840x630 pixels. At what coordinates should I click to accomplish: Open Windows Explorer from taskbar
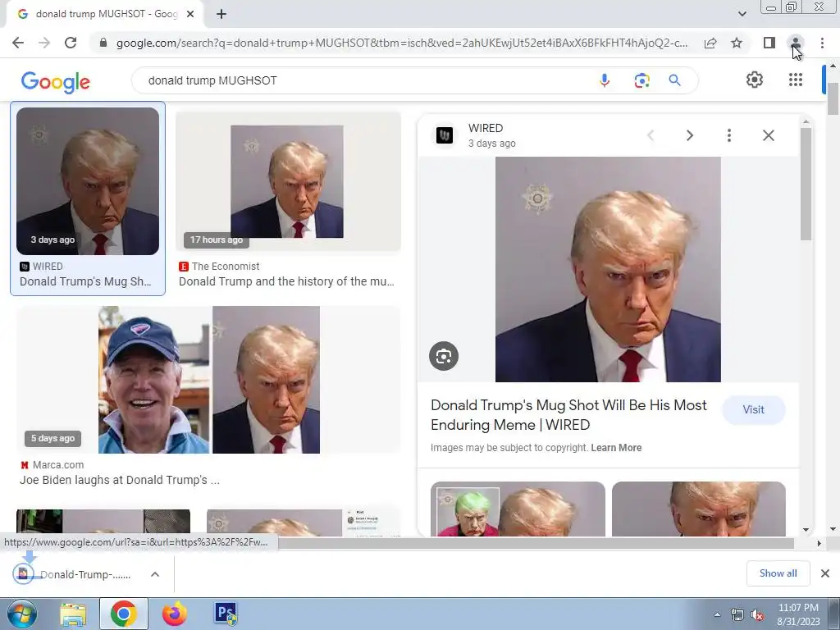[73, 614]
